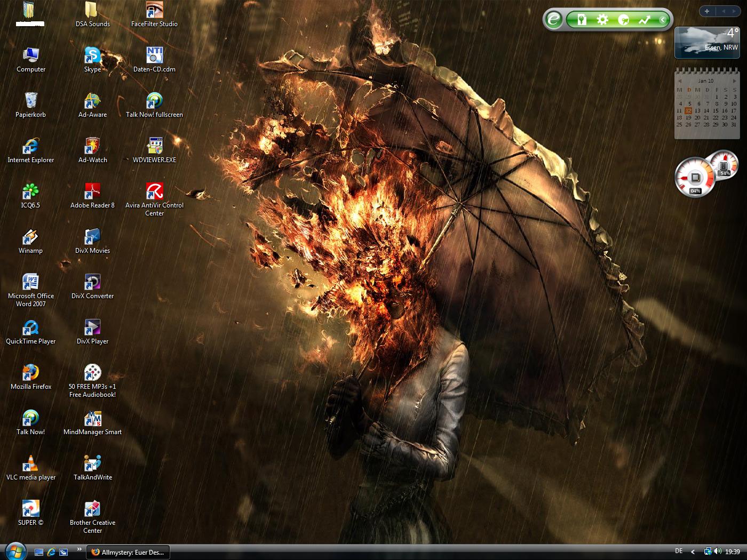
Task: Open Skype from the desktop
Action: (x=92, y=59)
